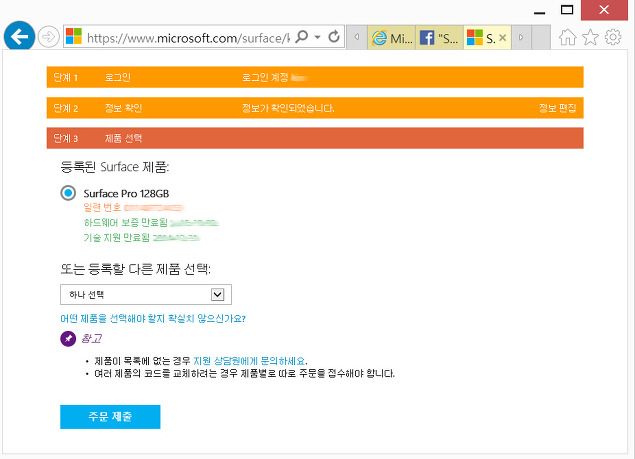Click 등록된 Surface 제품 heading
635x459 pixels.
pos(115,167)
